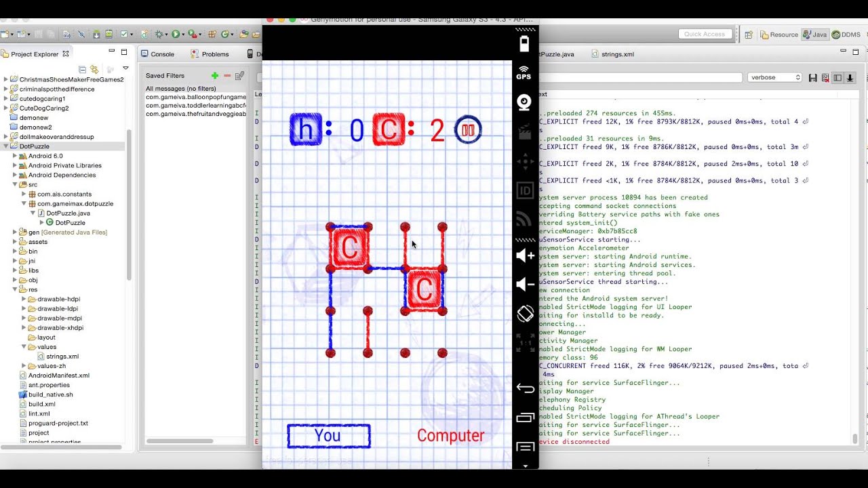Click the GPS icon on Genymotion sidebar
Viewport: 868px width, 488px height.
point(524,73)
